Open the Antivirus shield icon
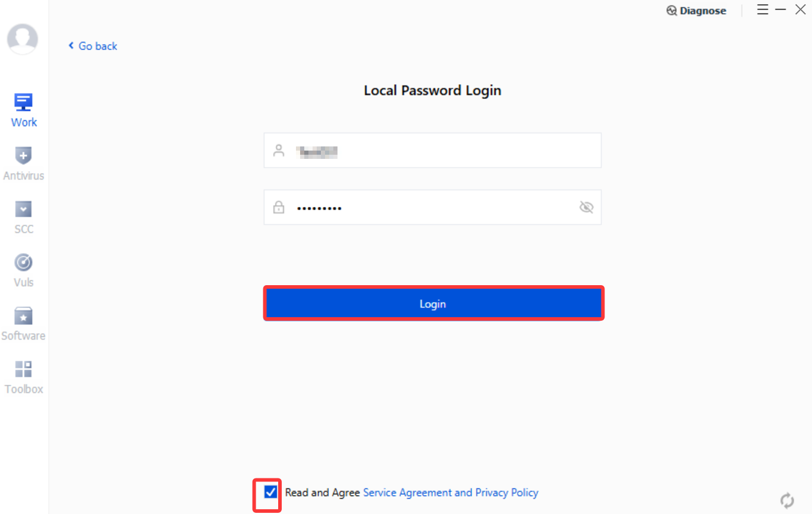This screenshot has width=812, height=514. pos(23,157)
